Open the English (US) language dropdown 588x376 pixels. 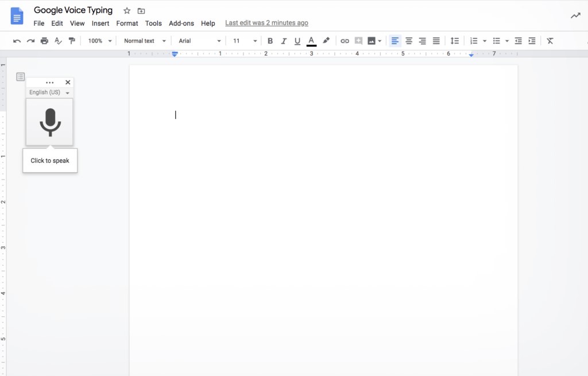tap(49, 92)
